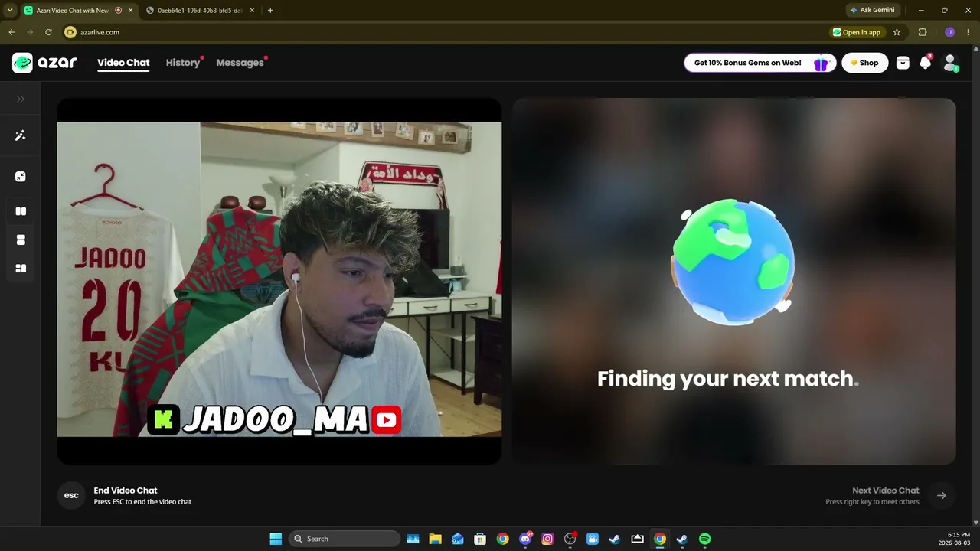Open the notifications bell
The height and width of the screenshot is (551, 980).
[926, 63]
